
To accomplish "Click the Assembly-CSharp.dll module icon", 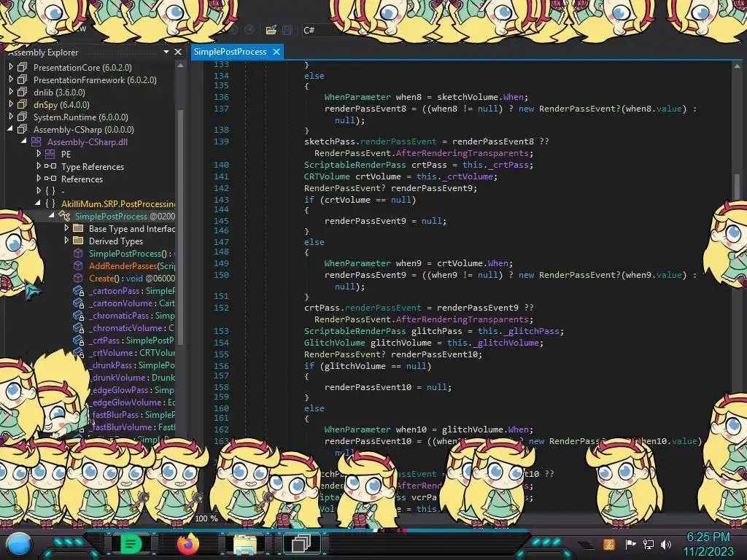I will [36, 141].
